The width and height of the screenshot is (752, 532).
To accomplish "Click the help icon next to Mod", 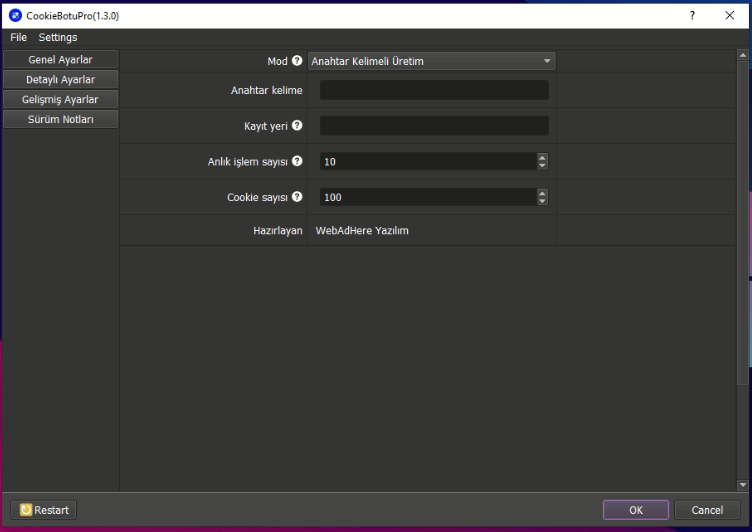I will click(x=297, y=61).
